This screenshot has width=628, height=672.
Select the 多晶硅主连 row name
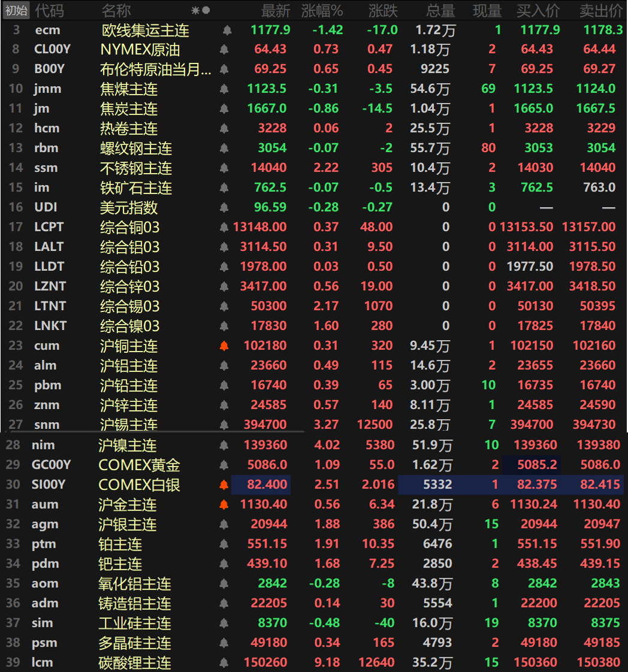tap(135, 643)
